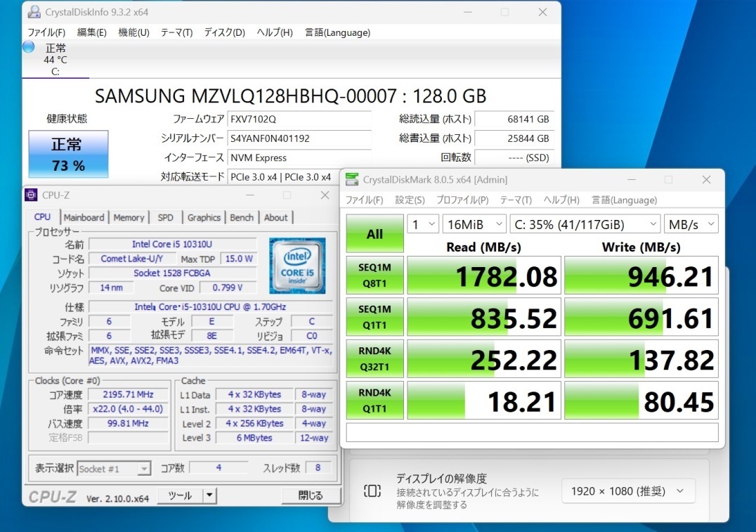Switch to the CPU tab in CPU-Z
The image size is (756, 532).
click(42, 217)
